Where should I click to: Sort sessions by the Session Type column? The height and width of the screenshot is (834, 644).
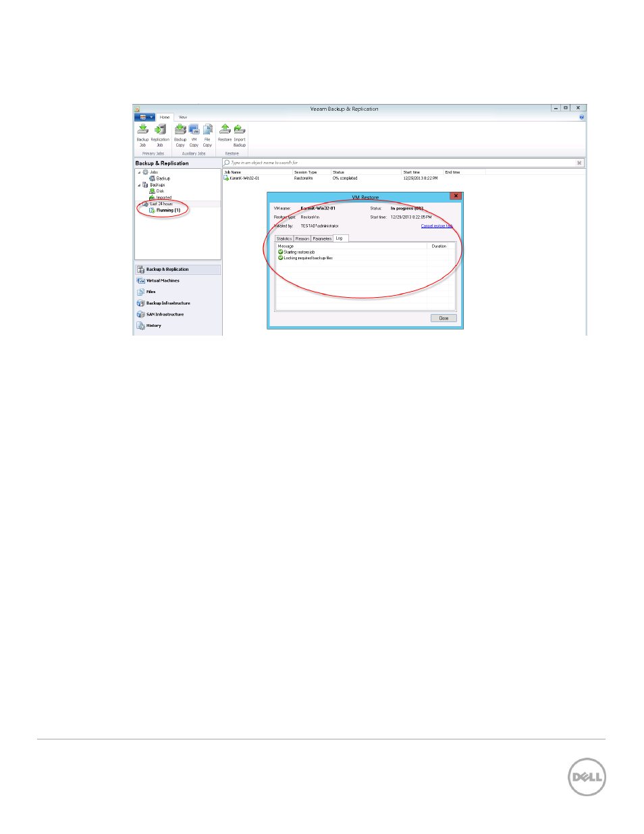[312, 172]
